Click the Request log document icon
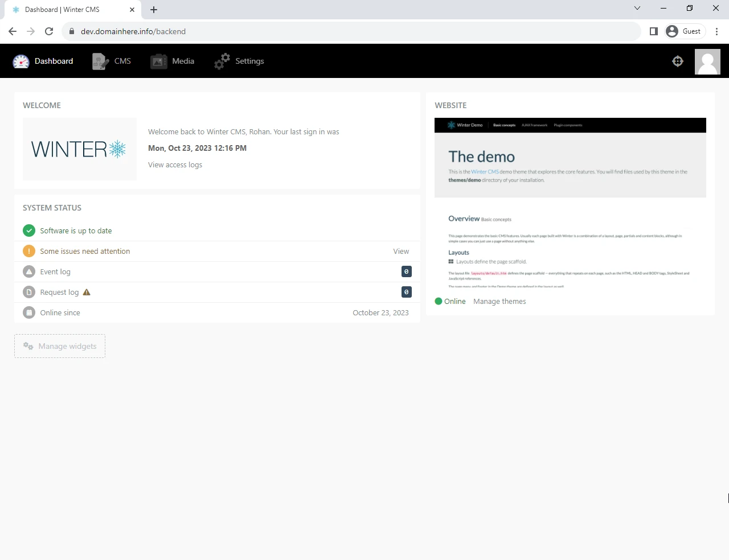The width and height of the screenshot is (729, 560). point(29,292)
